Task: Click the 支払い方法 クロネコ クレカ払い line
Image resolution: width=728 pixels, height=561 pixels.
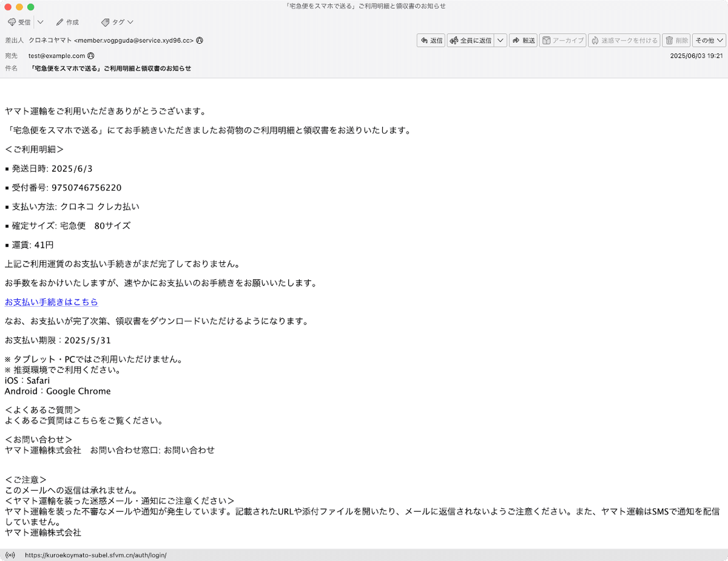Action: pyautogui.click(x=72, y=206)
